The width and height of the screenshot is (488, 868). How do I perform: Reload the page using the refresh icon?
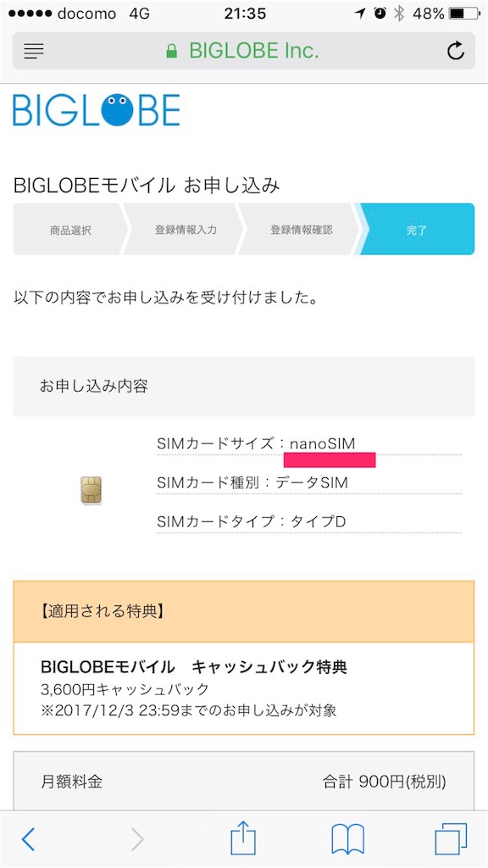pos(455,51)
